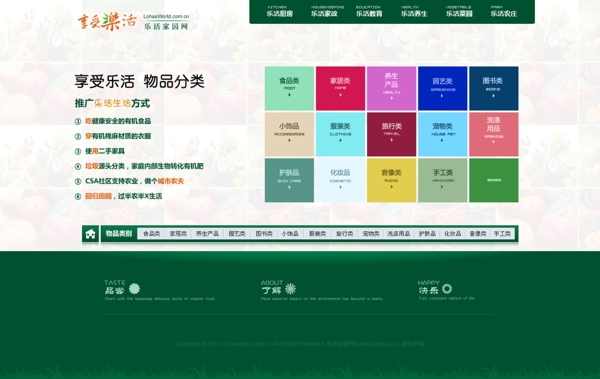
Task: Click the Copyright 2010 Lohasworld footer text
Action: click(300, 344)
